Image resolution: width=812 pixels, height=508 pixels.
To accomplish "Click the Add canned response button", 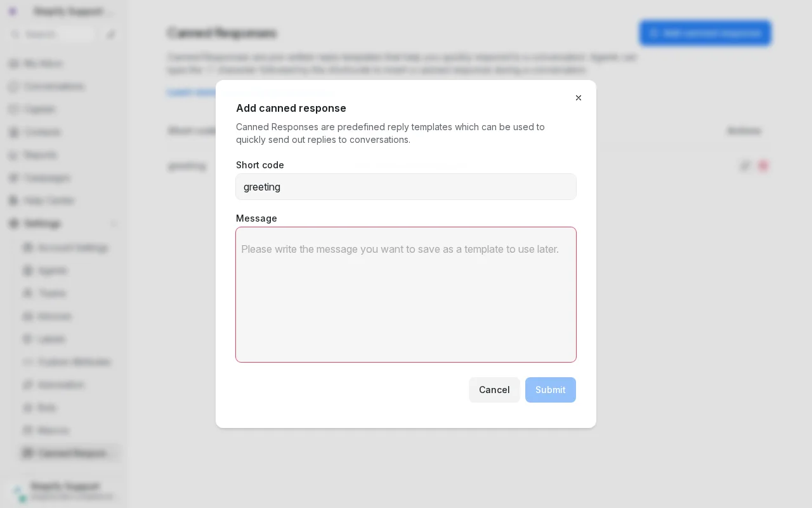I will [x=705, y=33].
